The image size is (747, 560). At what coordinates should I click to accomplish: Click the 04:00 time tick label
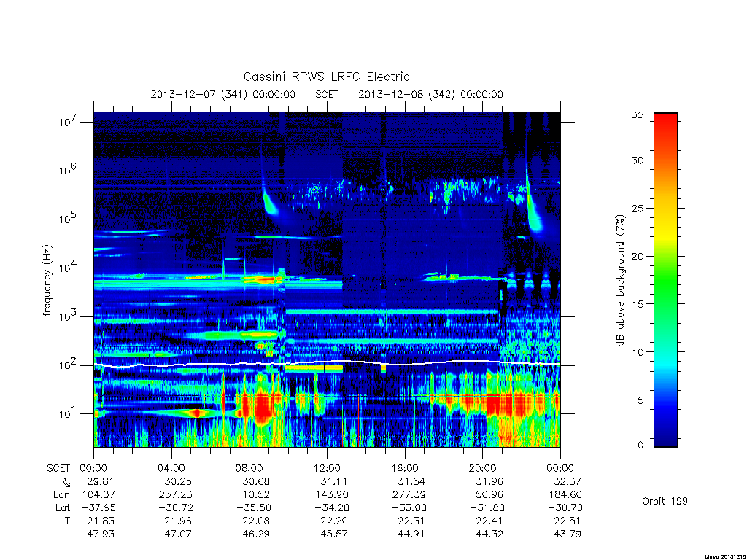point(171,468)
